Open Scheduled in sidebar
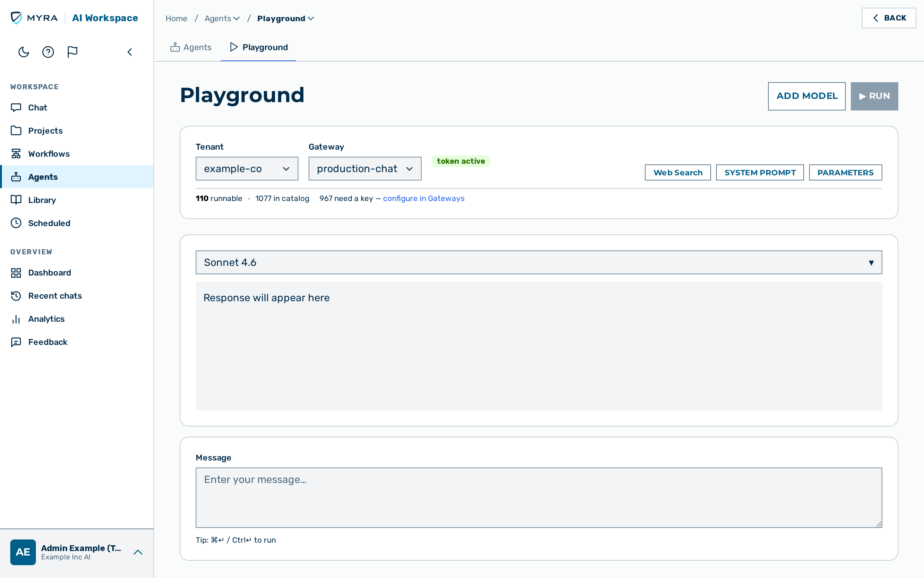Viewport: 924px width, 578px height. point(77,223)
